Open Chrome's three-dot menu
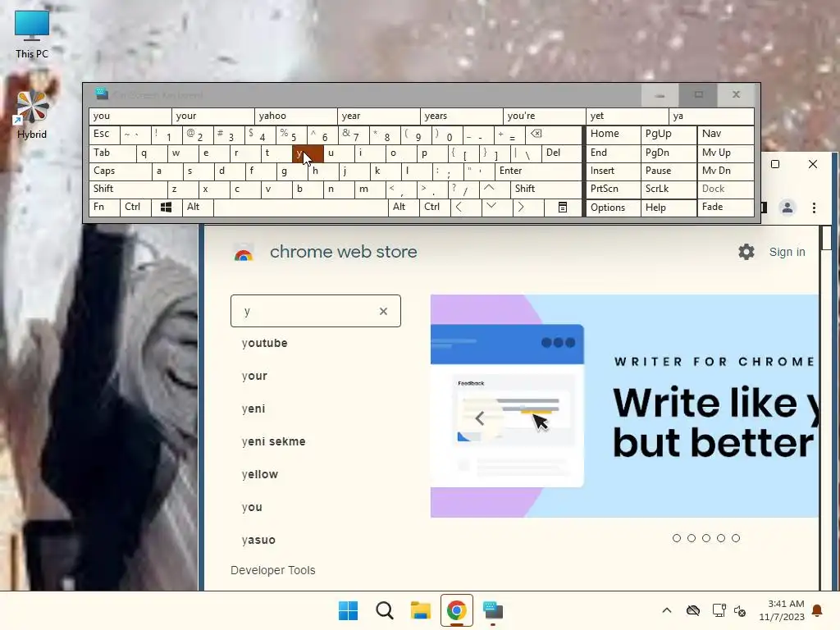The height and width of the screenshot is (630, 840). [814, 208]
